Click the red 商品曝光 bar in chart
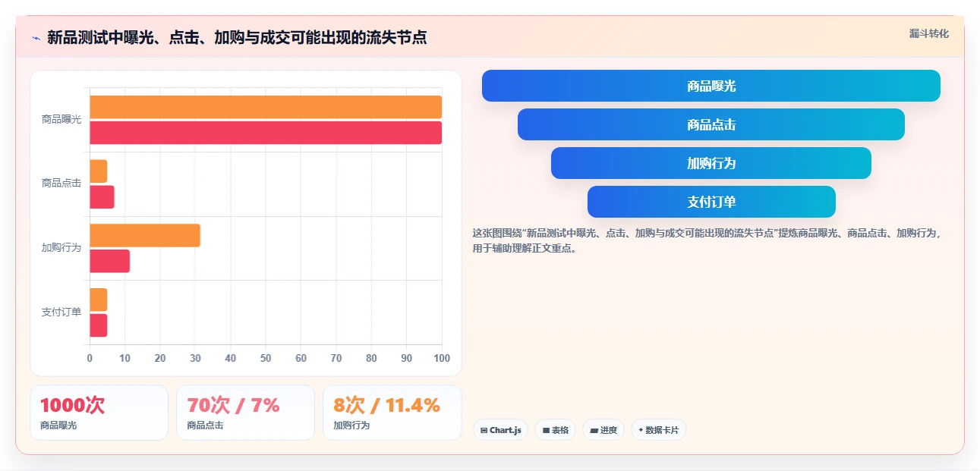Viewport: 980px width, 471px height. 266,133
